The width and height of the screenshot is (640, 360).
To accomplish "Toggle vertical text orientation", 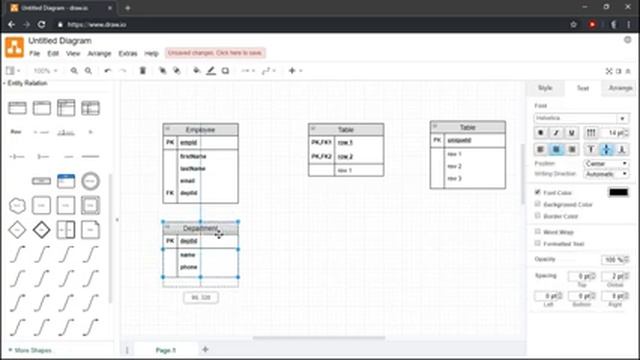I will (x=591, y=133).
